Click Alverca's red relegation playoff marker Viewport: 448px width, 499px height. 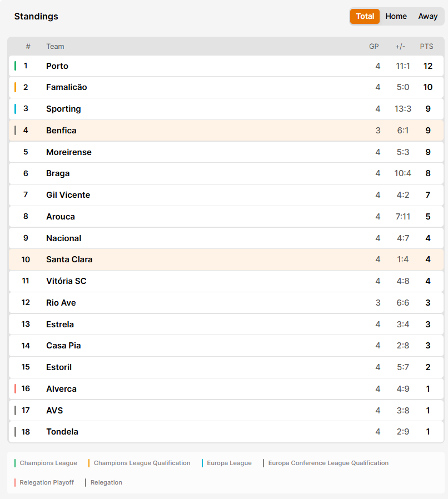(x=15, y=388)
